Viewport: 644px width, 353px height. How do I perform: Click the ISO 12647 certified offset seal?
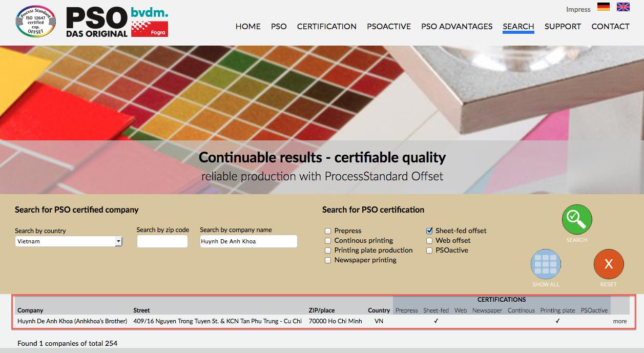(35, 23)
